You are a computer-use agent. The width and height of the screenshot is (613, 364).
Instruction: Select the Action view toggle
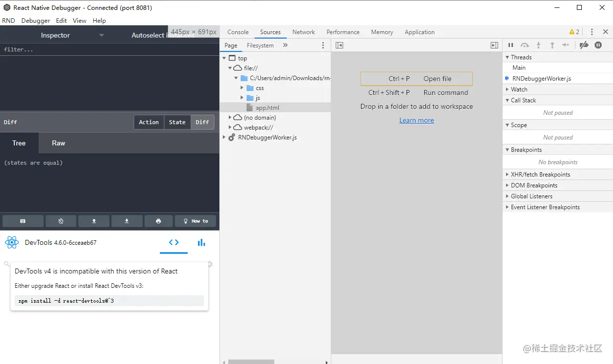click(x=149, y=122)
